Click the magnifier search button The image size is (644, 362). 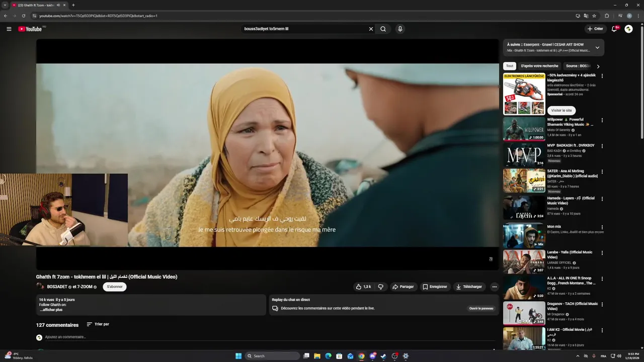[x=383, y=29]
